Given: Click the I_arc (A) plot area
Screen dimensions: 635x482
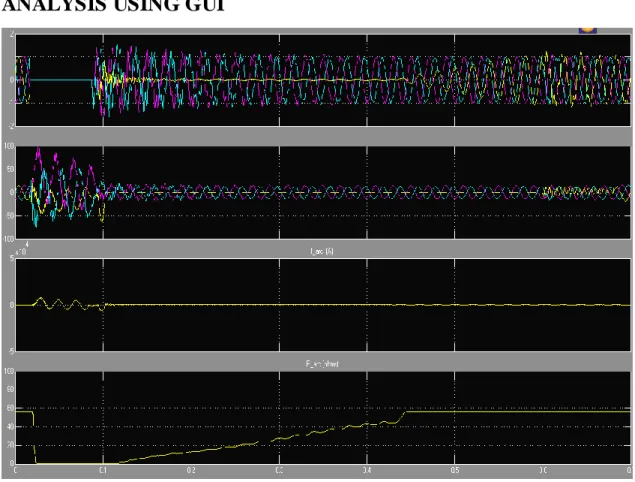Looking at the screenshot, I should click(x=323, y=305).
